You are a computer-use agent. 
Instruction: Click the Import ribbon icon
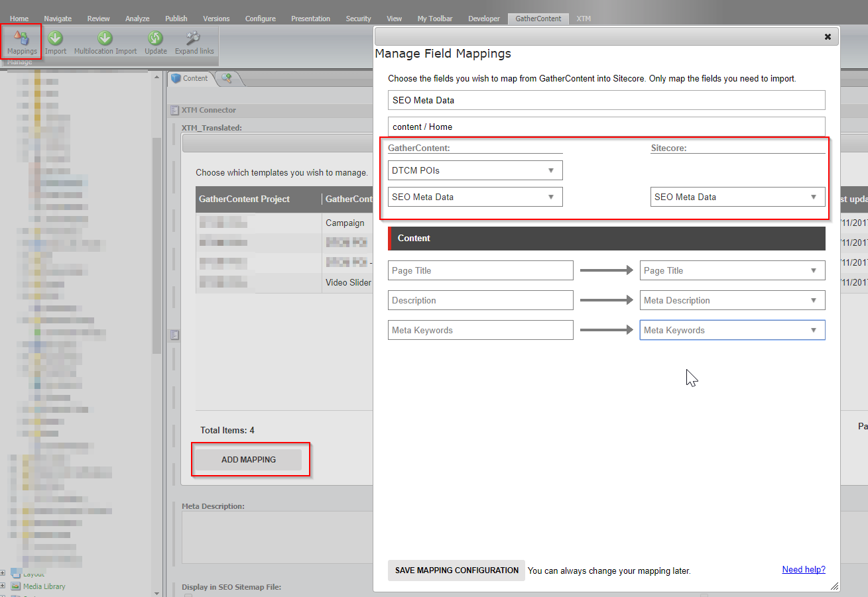pos(56,42)
